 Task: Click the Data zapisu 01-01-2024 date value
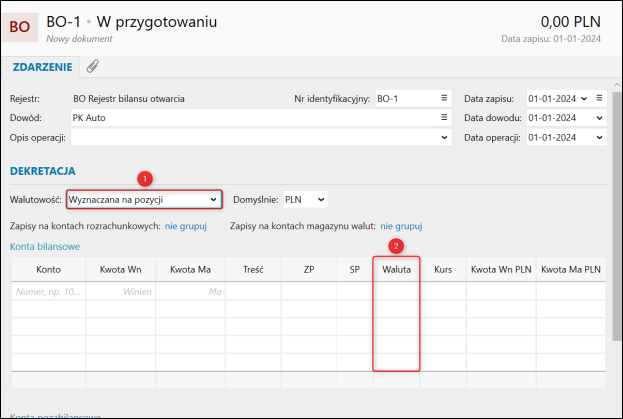pos(552,98)
